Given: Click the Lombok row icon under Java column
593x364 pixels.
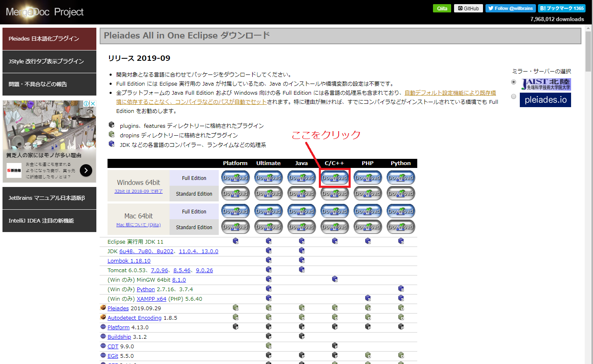Looking at the screenshot, I should tap(301, 260).
